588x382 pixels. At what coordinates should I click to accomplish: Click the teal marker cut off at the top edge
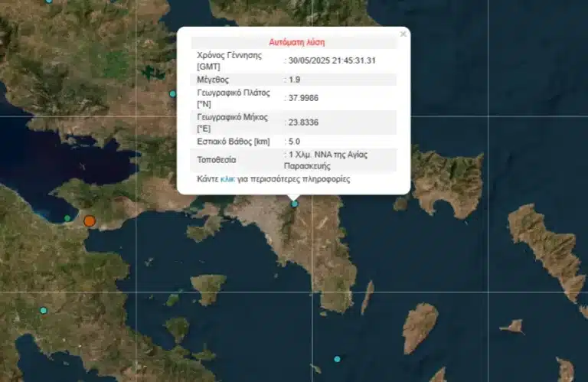tap(49, 2)
